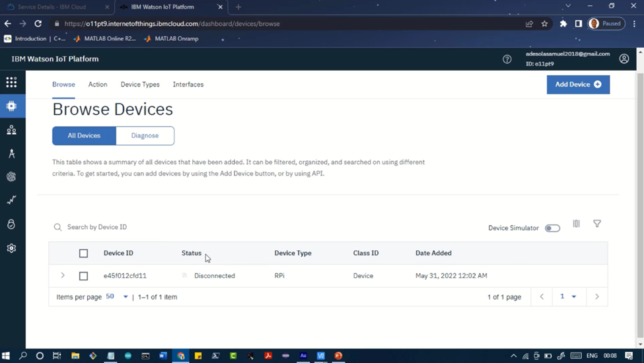Open the table filter funnel icon
This screenshot has height=363, width=644.
[x=597, y=224]
